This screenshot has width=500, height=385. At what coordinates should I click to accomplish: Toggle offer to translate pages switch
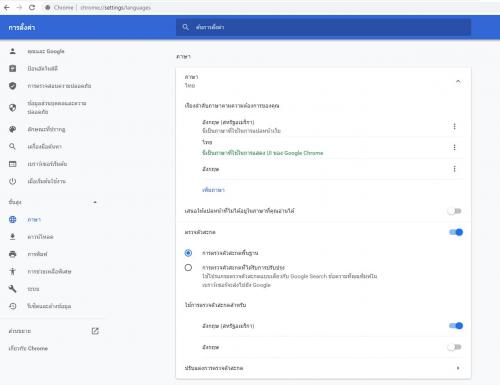coord(455,211)
